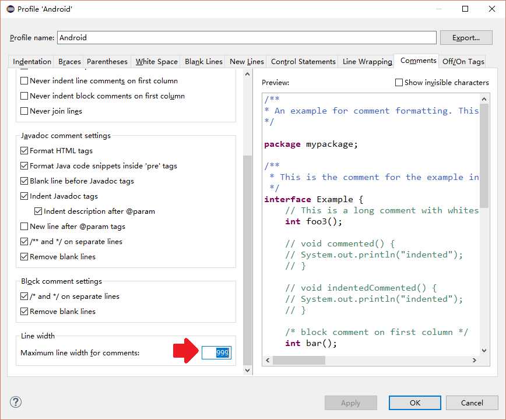Open the Line Wrapping tab
The height and width of the screenshot is (420, 506).
(x=367, y=62)
